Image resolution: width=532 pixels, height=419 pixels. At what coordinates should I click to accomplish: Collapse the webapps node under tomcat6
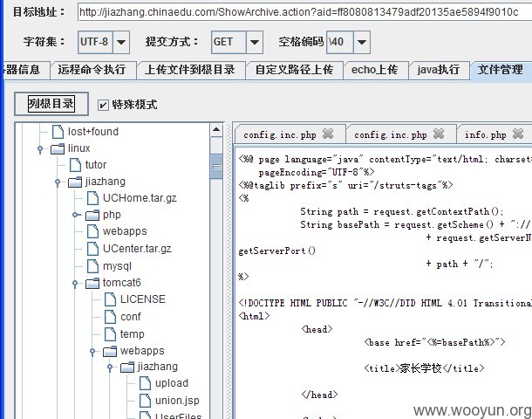click(x=92, y=352)
